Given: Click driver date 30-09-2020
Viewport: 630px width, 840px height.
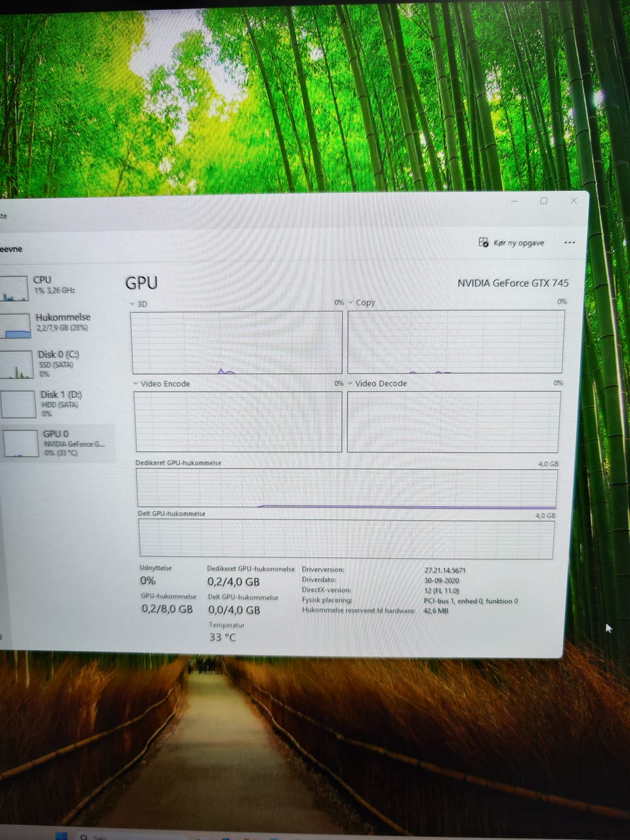Looking at the screenshot, I should 442,580.
